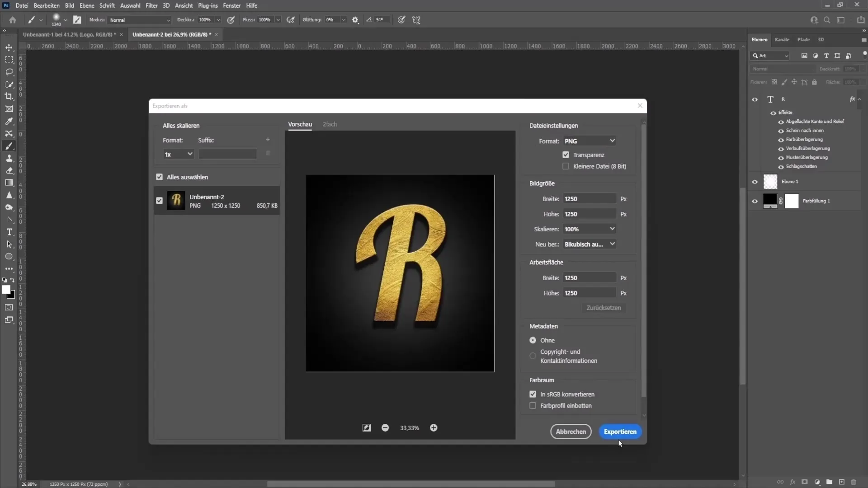Select the Ellipse shape tool
The image size is (868, 488).
(x=9, y=256)
